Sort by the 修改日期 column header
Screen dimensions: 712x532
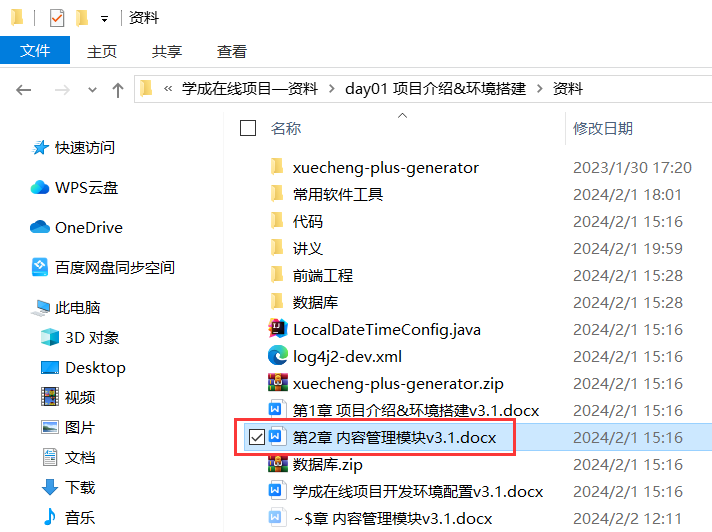(603, 128)
